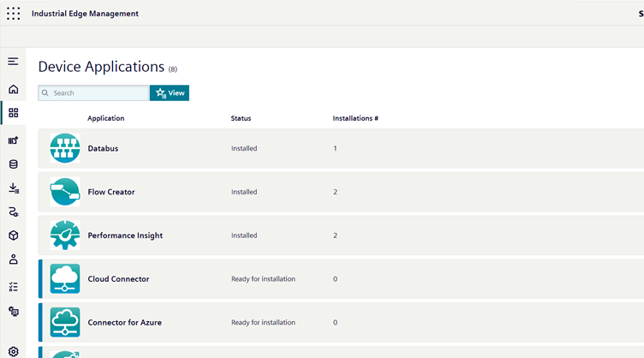Open settings gear in sidebar
This screenshot has width=644, height=358.
[x=13, y=351]
